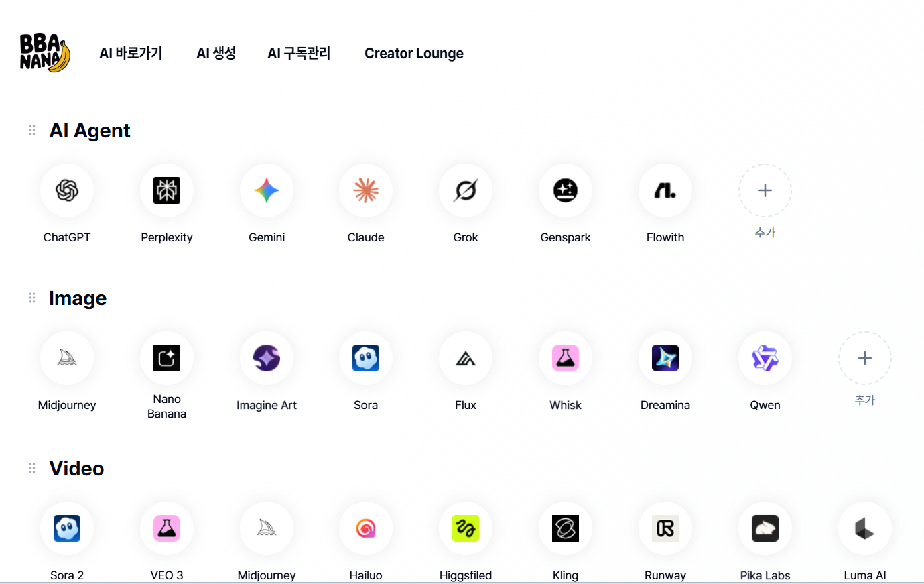Open the Gemini icon
The height and width of the screenshot is (584, 924).
click(x=267, y=190)
